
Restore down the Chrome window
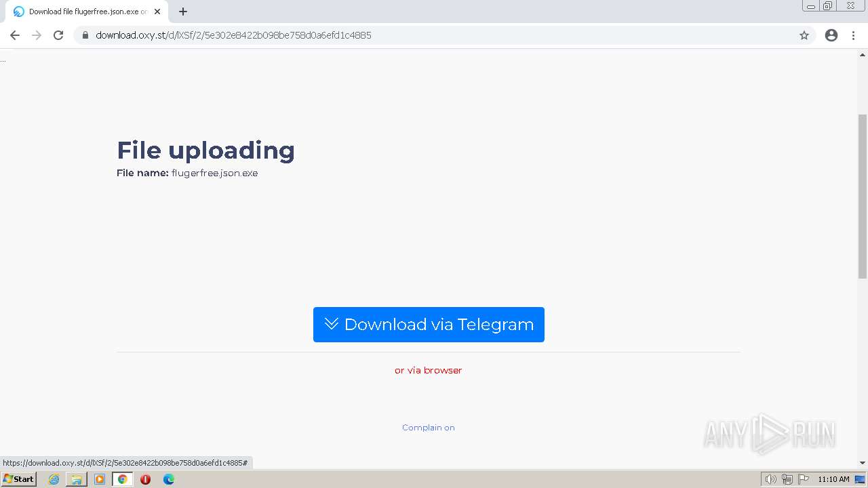(x=828, y=6)
